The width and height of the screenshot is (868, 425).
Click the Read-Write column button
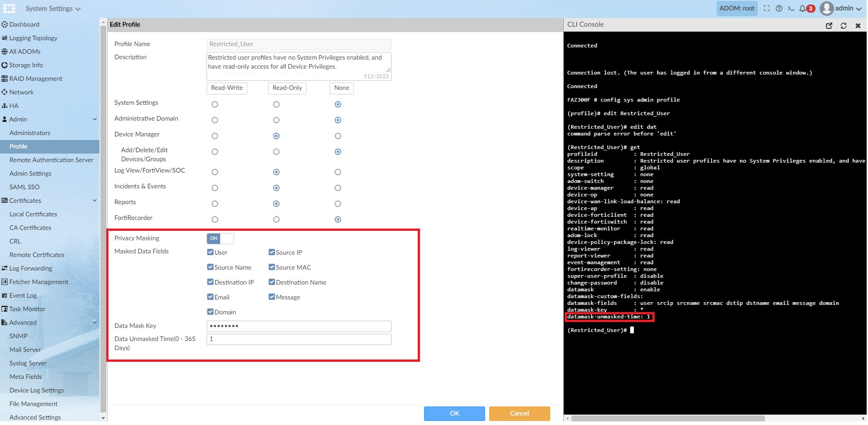[x=227, y=88]
